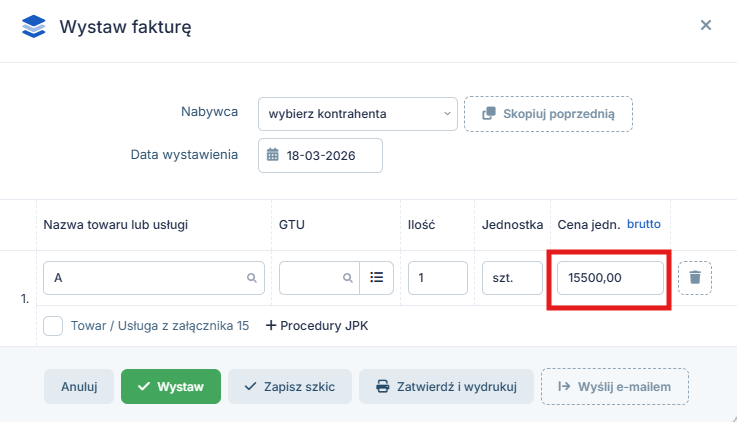Open the GTU list icon button
737x422 pixels.
pyautogui.click(x=377, y=278)
